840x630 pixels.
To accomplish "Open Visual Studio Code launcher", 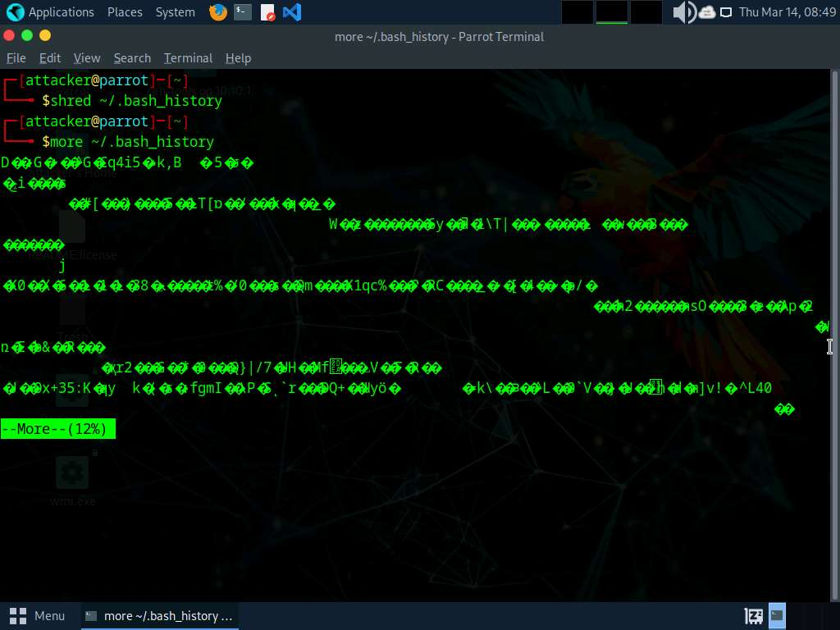I will (291, 12).
